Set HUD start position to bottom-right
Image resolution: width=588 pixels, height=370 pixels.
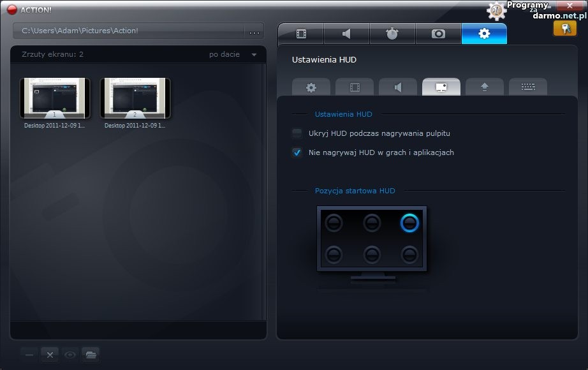click(409, 255)
